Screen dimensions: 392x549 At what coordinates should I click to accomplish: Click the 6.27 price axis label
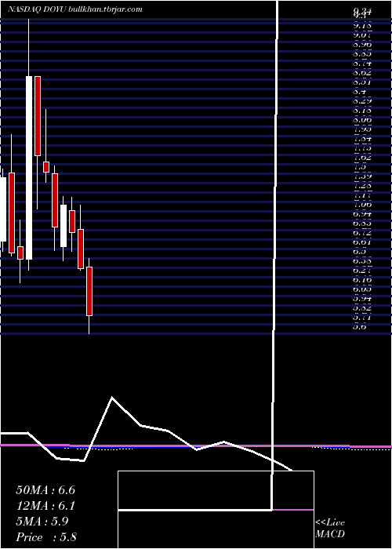click(x=362, y=271)
